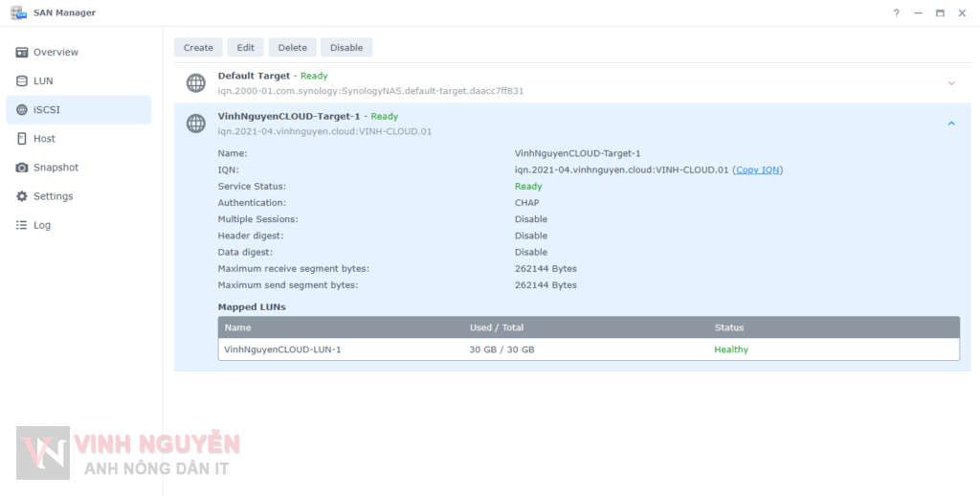The width and height of the screenshot is (980, 496).
Task: Open the help question mark icon
Action: [896, 13]
